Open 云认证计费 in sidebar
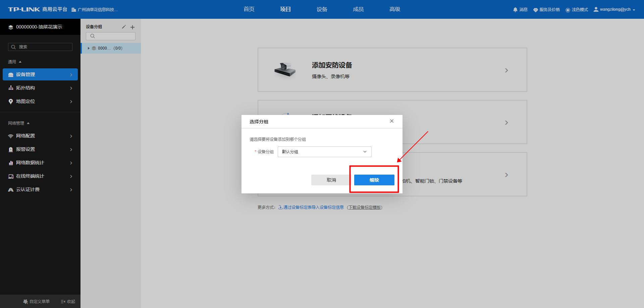 (40, 189)
